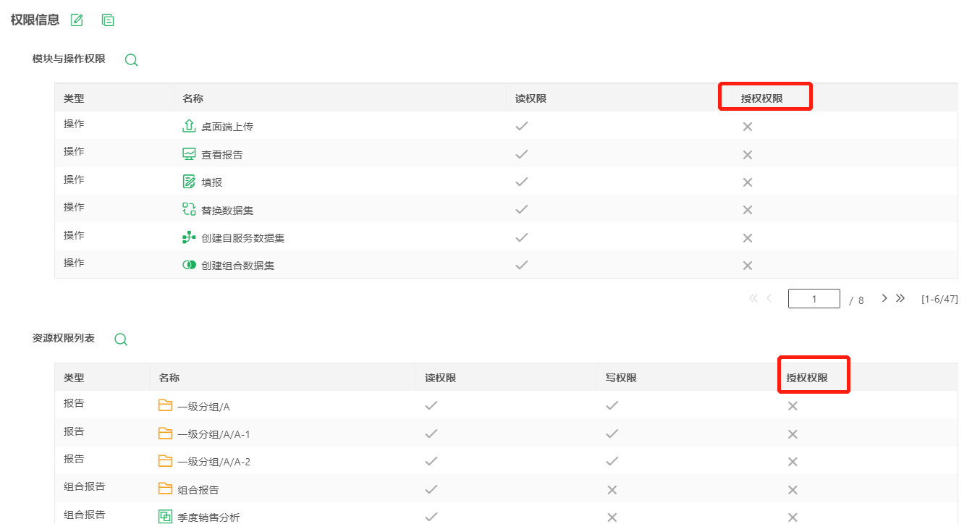
Task: Click grant permission X for 组合报告 folder
Action: point(793,490)
